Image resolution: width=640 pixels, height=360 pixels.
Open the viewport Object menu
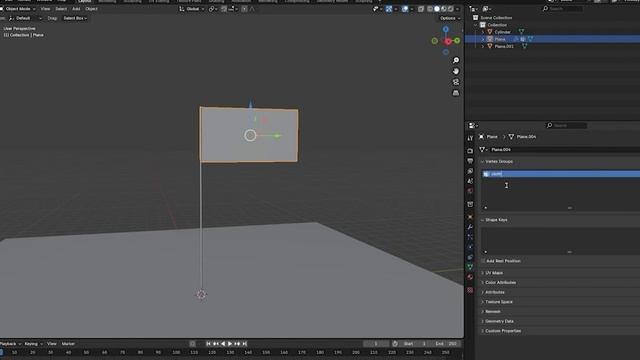91,9
